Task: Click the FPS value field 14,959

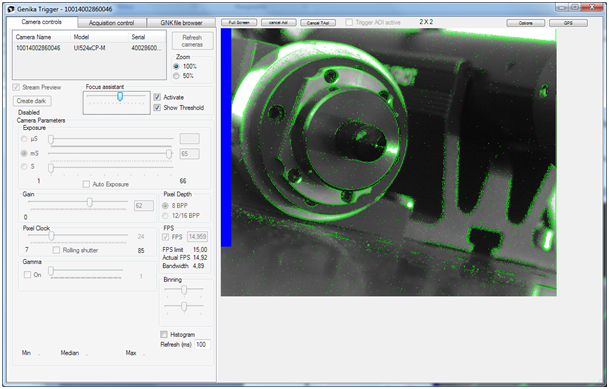Action: 198,236
